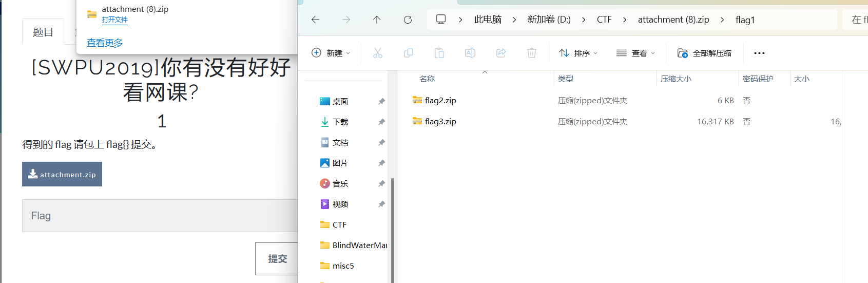
Task: Expand chevron after attachment (8).zip in path
Action: click(x=722, y=20)
